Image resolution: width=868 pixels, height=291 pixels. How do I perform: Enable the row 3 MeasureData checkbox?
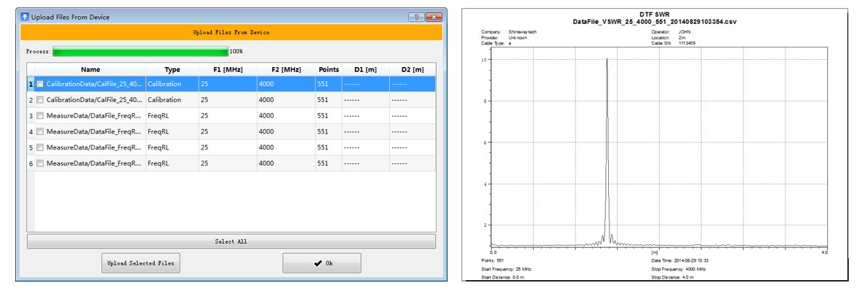tap(40, 116)
